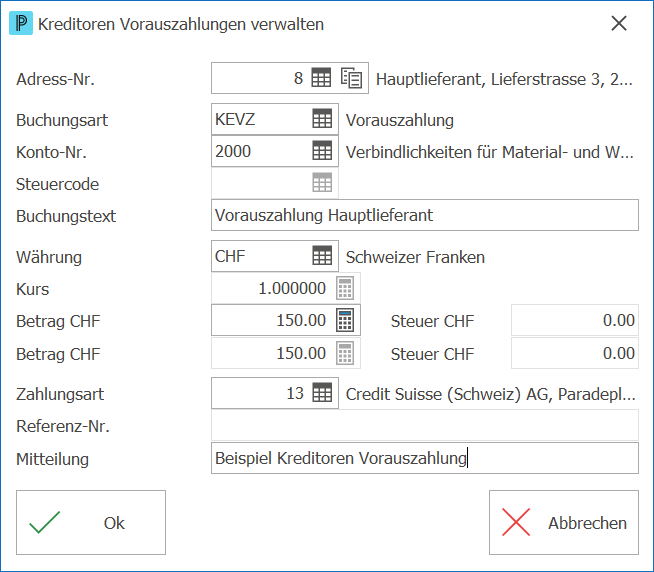
Task: Open the Adress-Nr. lookup table icon
Action: click(x=321, y=78)
